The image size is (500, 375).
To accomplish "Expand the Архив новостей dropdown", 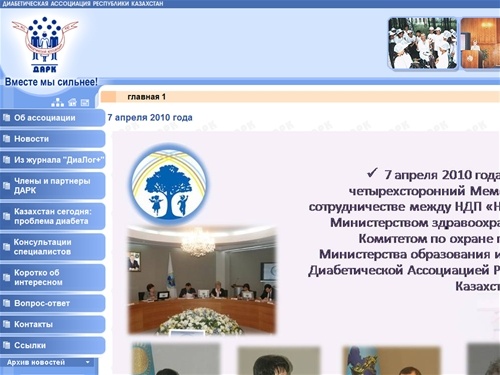I will (47, 362).
